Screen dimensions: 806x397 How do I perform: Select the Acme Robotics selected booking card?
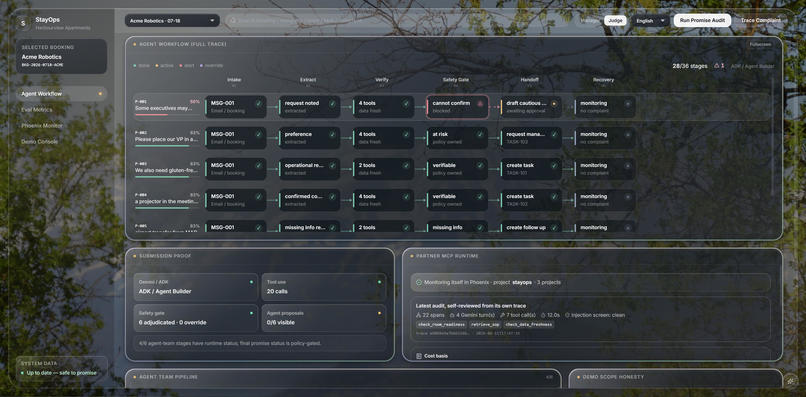click(61, 57)
